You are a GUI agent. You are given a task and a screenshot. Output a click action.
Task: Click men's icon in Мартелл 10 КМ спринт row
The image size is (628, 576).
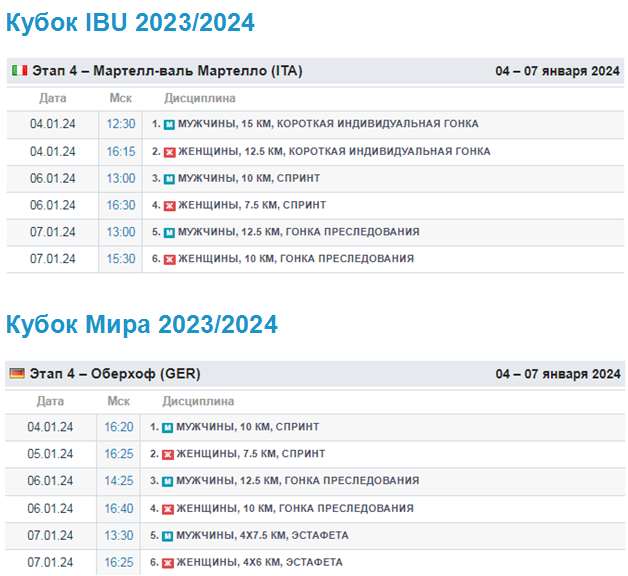(169, 179)
